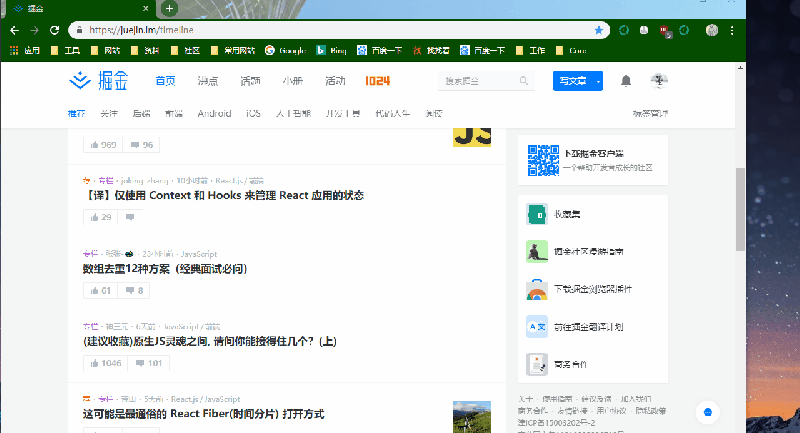Click the page vertical scrollbar thumb
The height and width of the screenshot is (433, 800).
click(x=740, y=209)
